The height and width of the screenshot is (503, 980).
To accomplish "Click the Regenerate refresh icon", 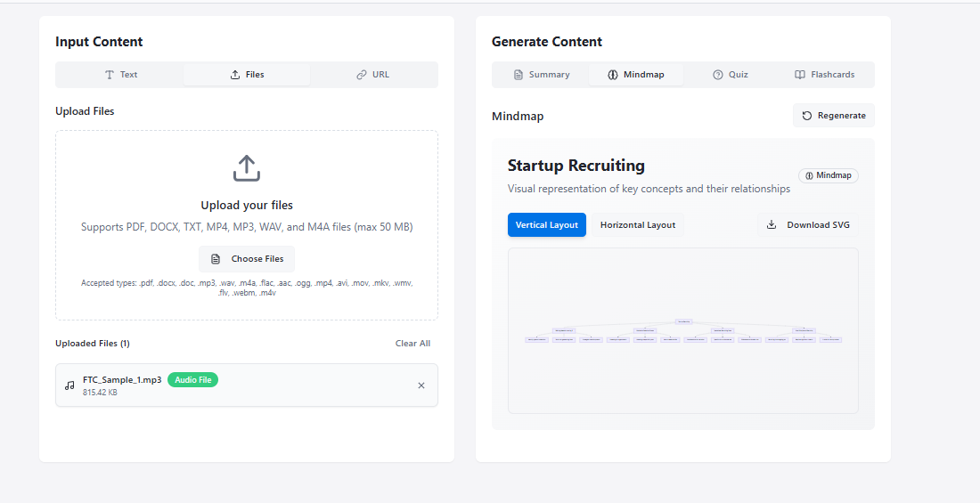I will click(x=807, y=116).
